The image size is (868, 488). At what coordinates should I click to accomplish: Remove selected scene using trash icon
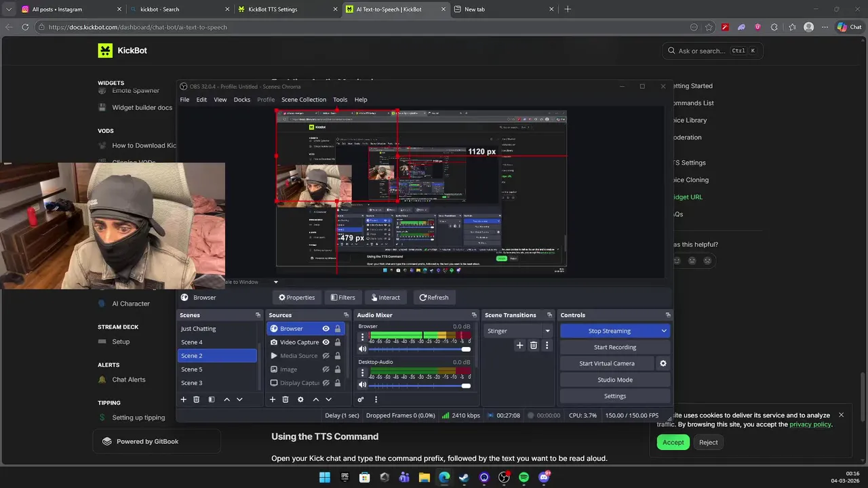(x=197, y=399)
